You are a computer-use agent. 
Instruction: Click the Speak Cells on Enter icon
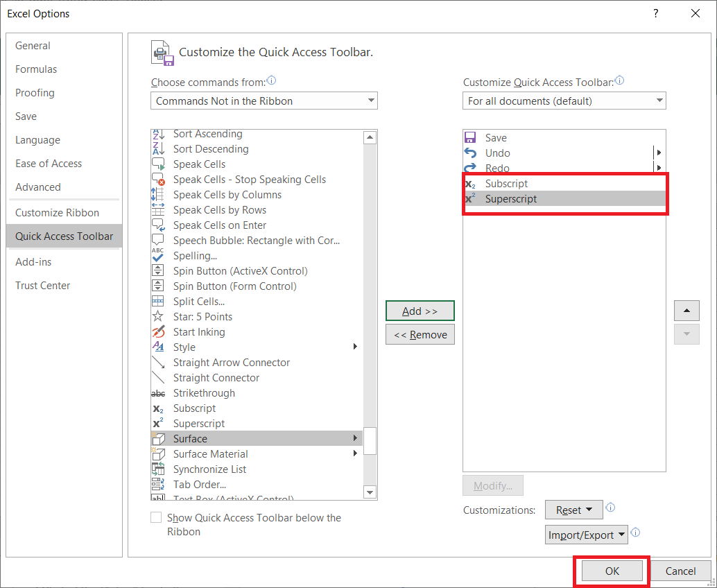point(158,225)
